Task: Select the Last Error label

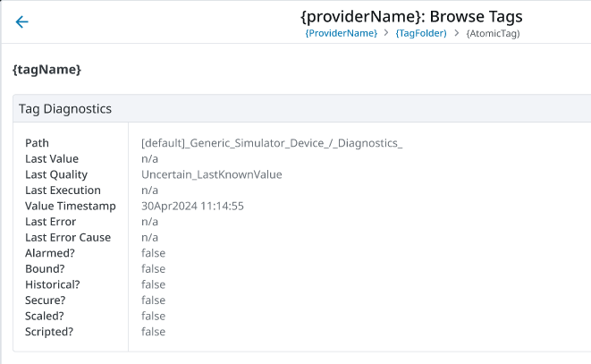Action: [50, 222]
